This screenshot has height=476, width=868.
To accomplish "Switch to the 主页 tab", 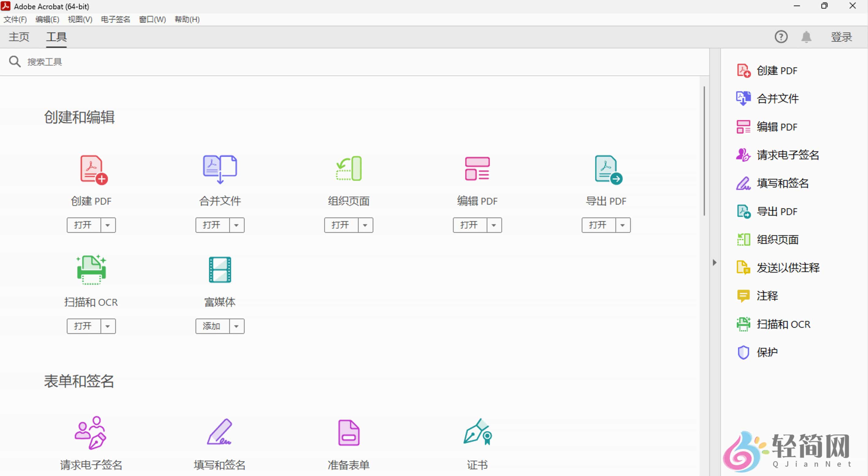I will click(x=18, y=37).
